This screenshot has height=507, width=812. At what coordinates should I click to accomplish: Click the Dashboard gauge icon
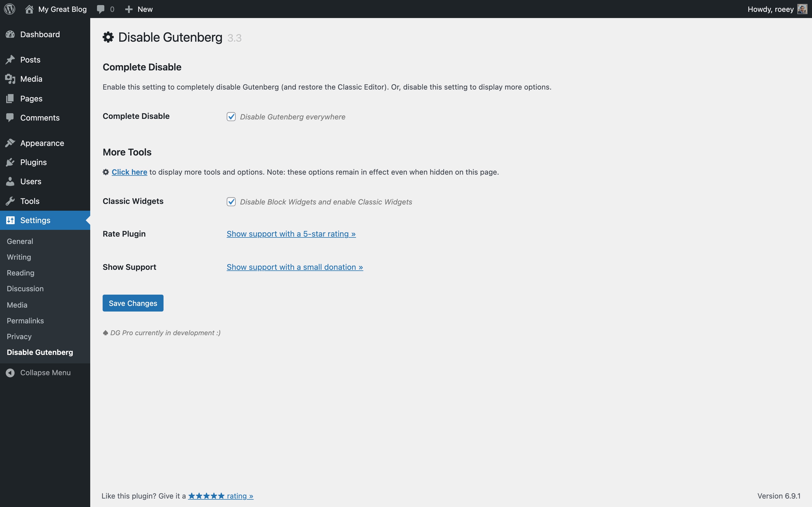(x=10, y=34)
